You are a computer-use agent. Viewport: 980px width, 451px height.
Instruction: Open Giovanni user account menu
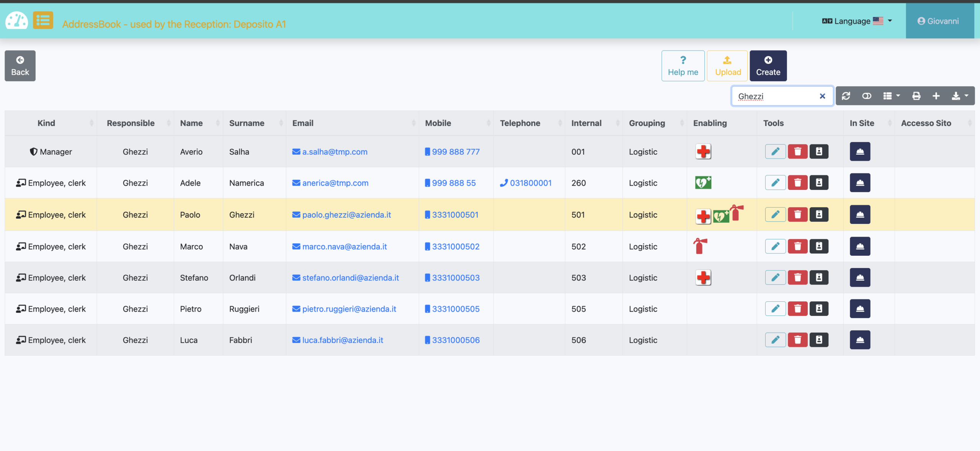click(x=938, y=21)
